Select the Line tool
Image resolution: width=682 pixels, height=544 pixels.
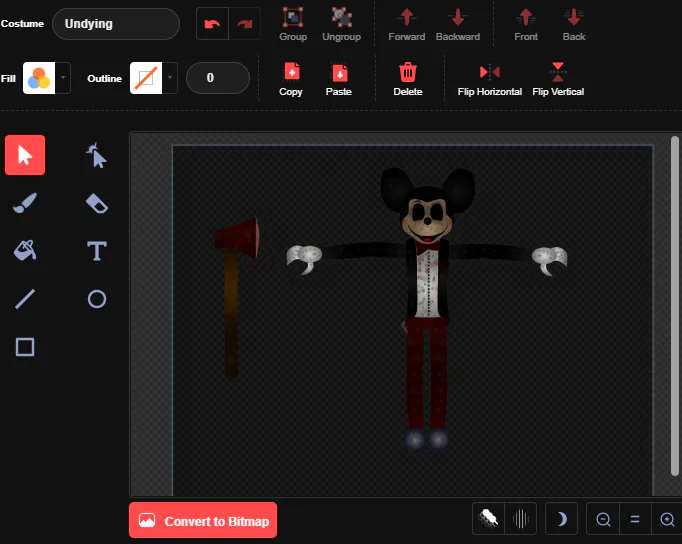[x=25, y=299]
